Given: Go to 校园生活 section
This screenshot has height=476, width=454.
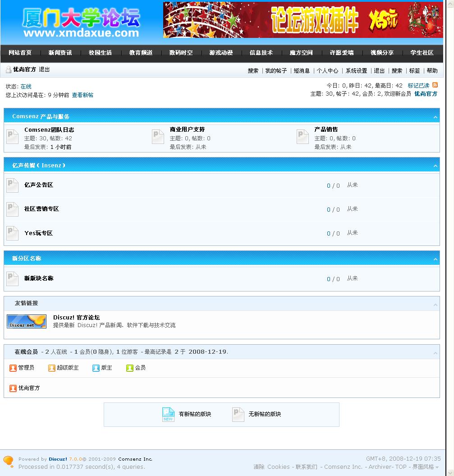Looking at the screenshot, I should (x=100, y=53).
